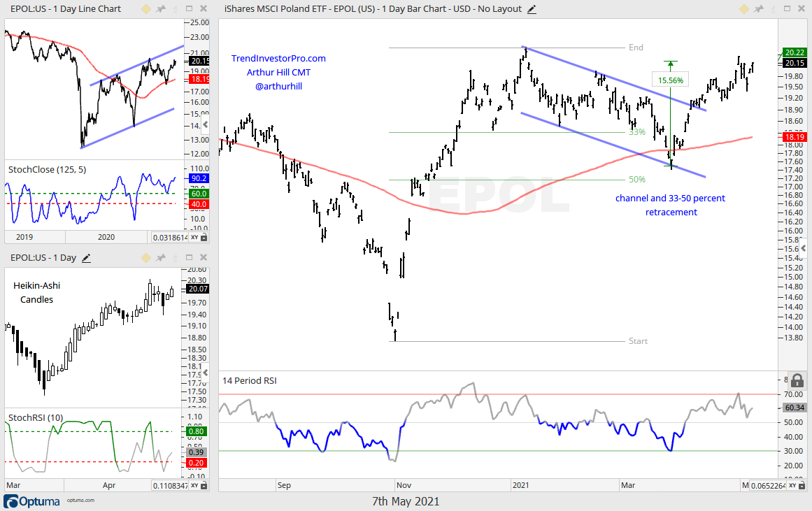The width and height of the screenshot is (812, 511).
Task: Close the Heikin-Ashi EPOL:US 1 Day panel
Action: [204, 257]
